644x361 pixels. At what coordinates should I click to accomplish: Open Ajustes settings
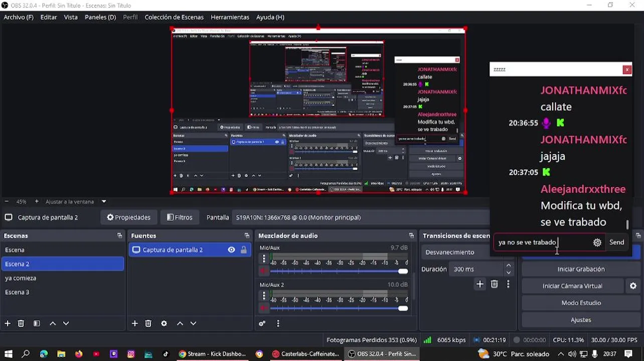581,320
